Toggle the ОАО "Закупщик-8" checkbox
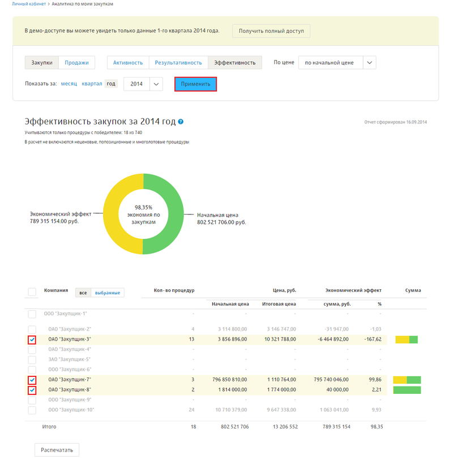This screenshot has height=476, width=453. (32, 390)
